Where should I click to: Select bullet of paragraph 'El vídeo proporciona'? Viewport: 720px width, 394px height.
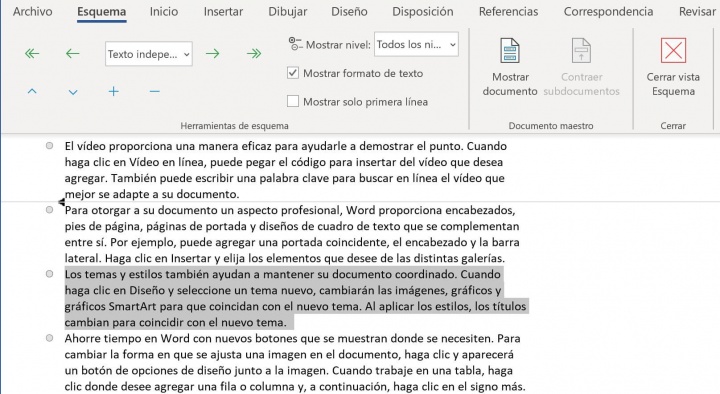pos(49,146)
